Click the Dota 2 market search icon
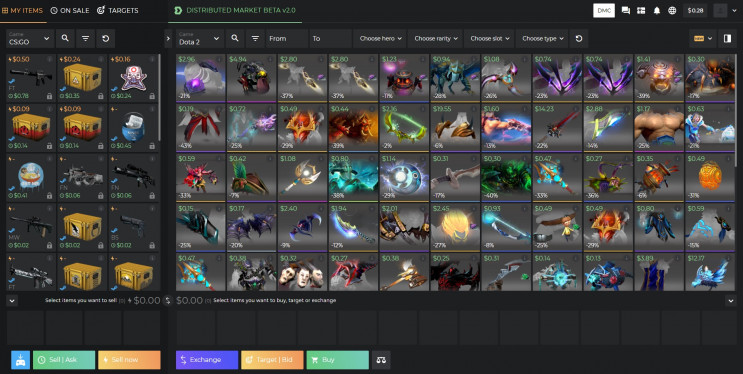 [235, 38]
